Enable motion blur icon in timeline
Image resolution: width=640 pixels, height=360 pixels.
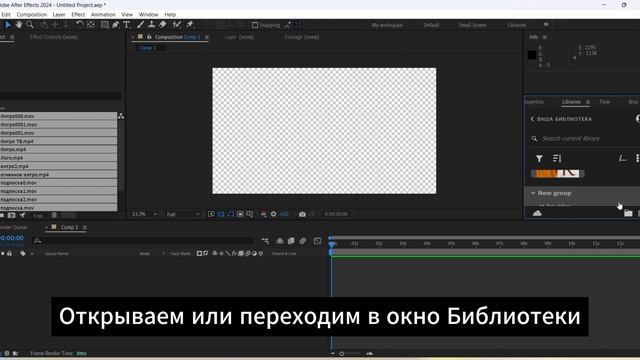point(302,241)
